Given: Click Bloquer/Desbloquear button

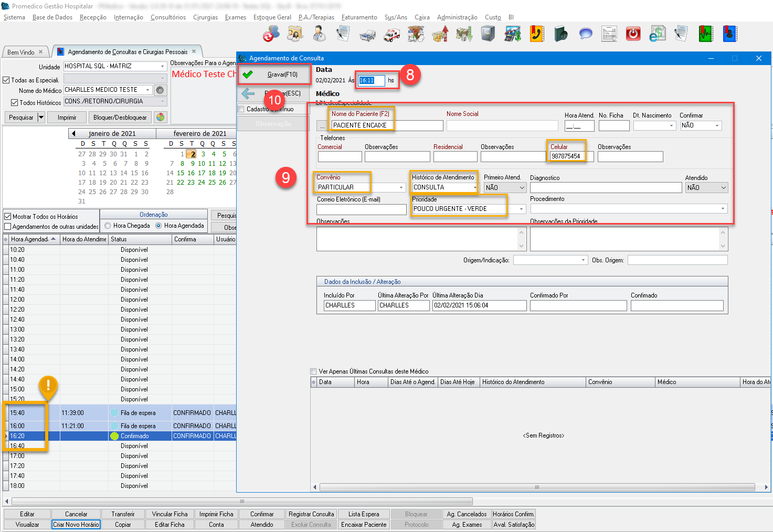Looking at the screenshot, I should point(120,117).
